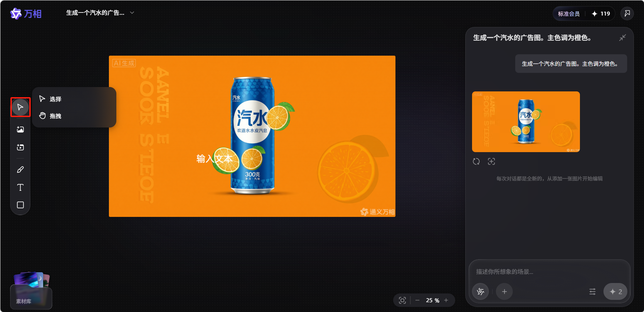
Task: Open the generation settings sliders icon
Action: click(x=592, y=292)
